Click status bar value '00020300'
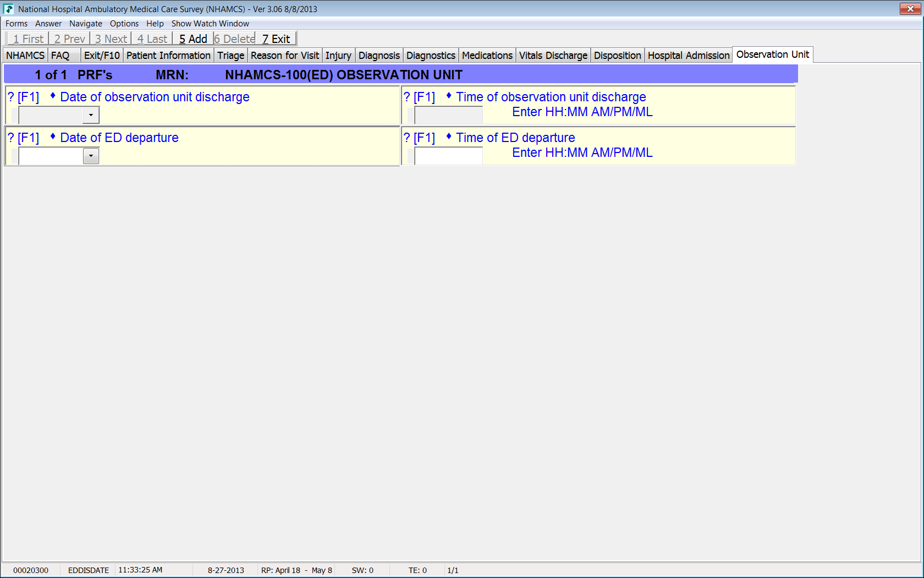924x578 pixels. (x=31, y=570)
